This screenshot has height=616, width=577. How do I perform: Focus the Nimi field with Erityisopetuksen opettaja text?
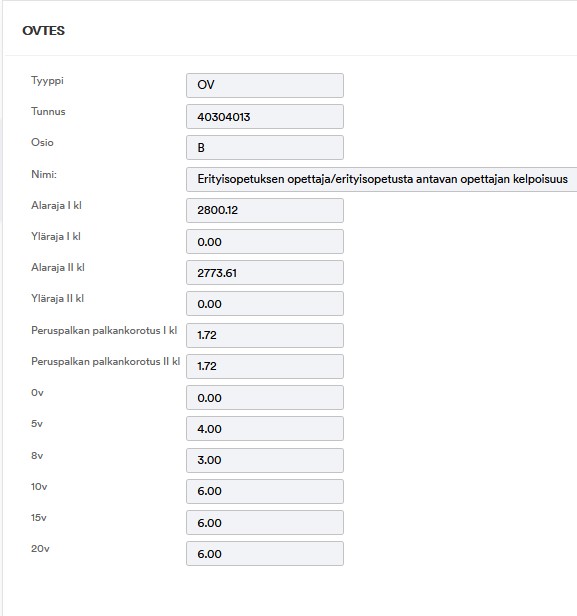(x=381, y=179)
